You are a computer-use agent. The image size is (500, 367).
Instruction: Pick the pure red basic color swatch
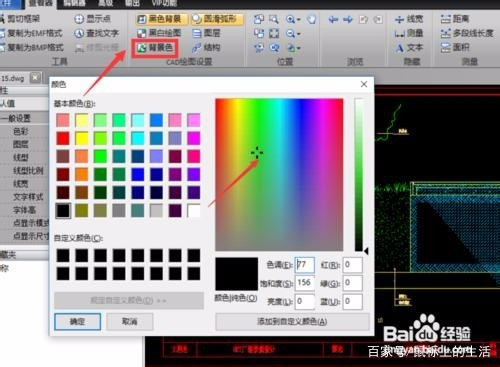click(63, 138)
